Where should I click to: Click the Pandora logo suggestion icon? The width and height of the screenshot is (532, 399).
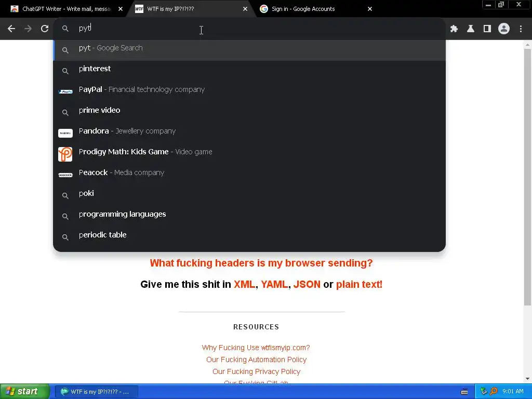65,133
